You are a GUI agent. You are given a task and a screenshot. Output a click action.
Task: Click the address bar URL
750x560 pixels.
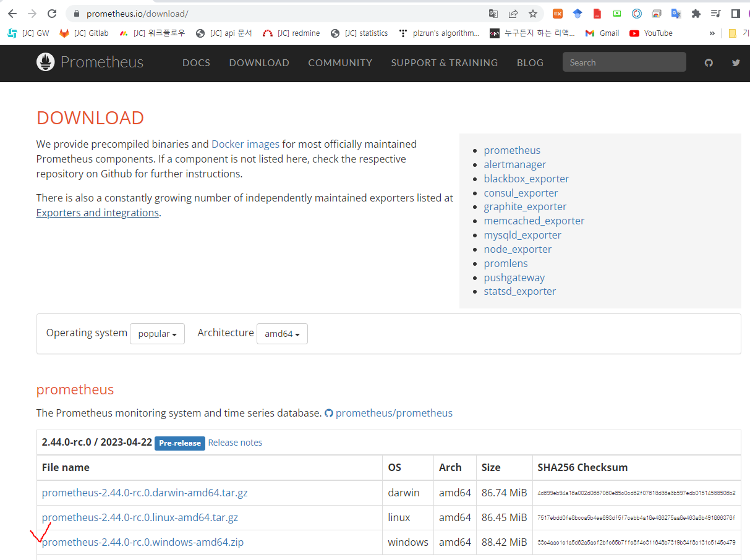[x=137, y=14]
